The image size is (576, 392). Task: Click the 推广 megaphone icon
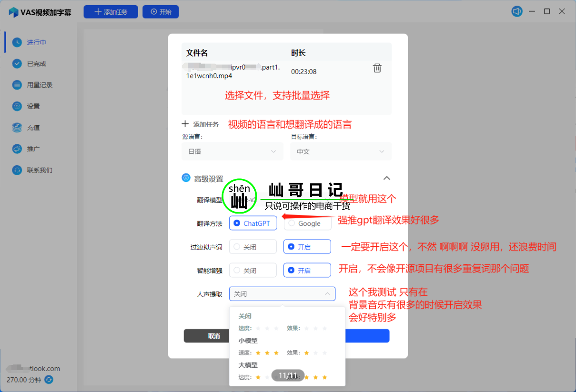click(17, 149)
